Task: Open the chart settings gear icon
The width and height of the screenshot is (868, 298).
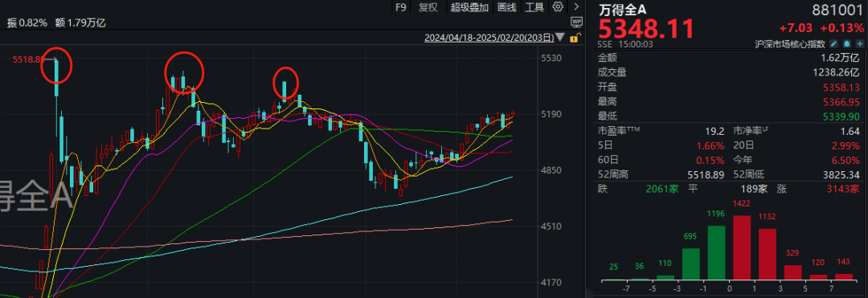Action: coord(558,6)
